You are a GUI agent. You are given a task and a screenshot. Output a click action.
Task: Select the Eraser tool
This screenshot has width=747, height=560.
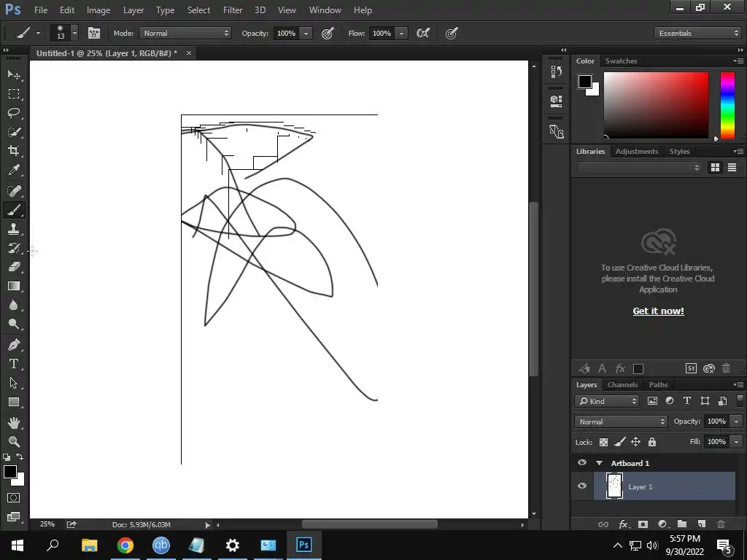[x=14, y=267]
